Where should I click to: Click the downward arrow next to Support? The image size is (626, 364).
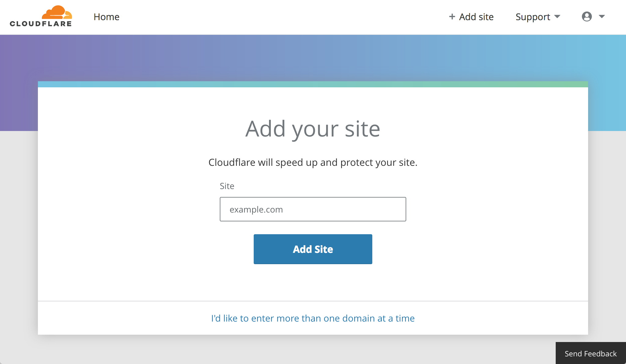coord(558,17)
